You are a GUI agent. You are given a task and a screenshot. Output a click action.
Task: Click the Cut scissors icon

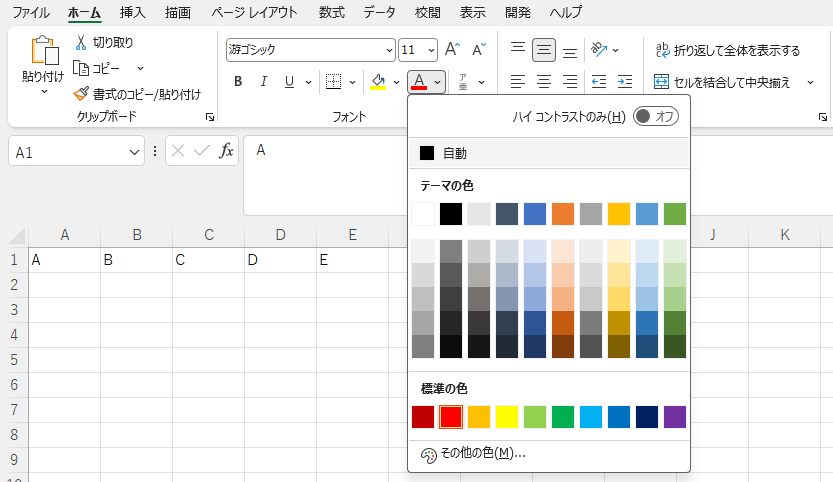tap(81, 43)
